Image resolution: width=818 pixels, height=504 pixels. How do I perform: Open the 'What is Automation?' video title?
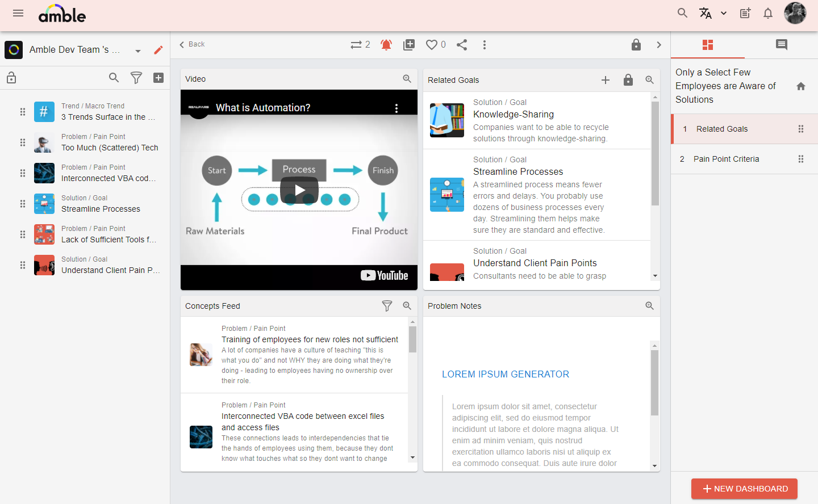coord(263,108)
